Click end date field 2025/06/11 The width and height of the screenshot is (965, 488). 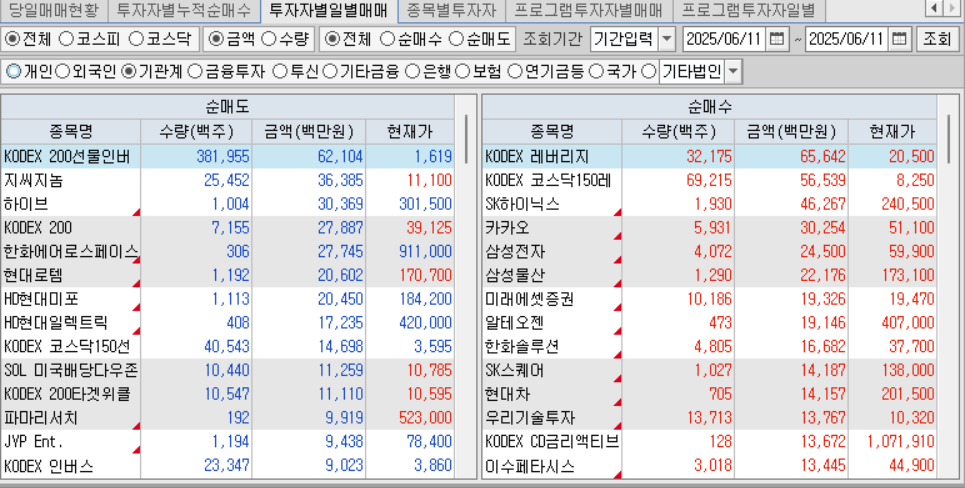pyautogui.click(x=847, y=40)
